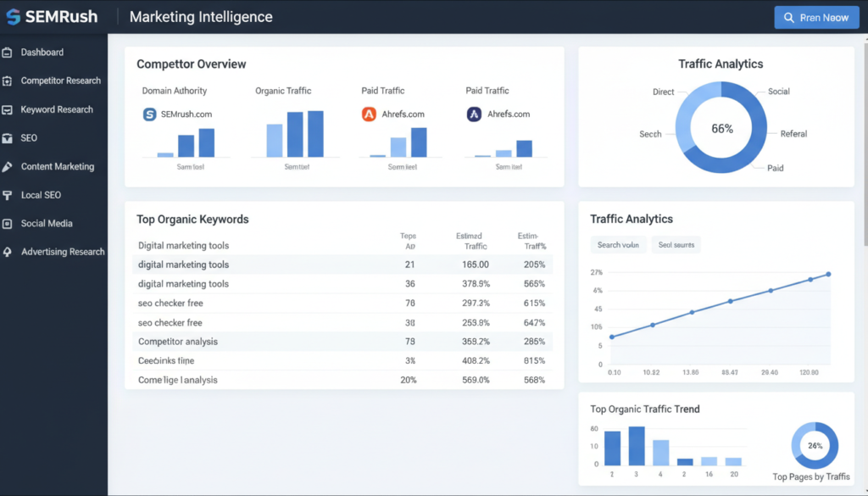The image size is (868, 496).
Task: Expand the Competitor Overview panel
Action: tap(190, 64)
